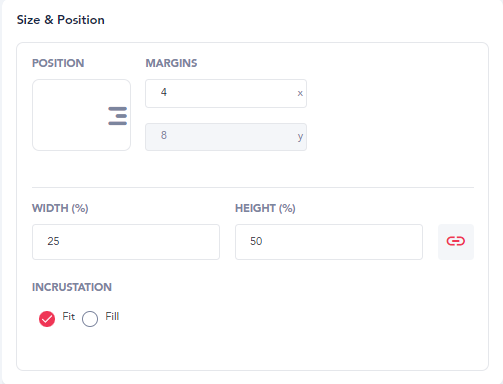Click the x suffix in margins field
The image size is (503, 384).
pos(300,93)
